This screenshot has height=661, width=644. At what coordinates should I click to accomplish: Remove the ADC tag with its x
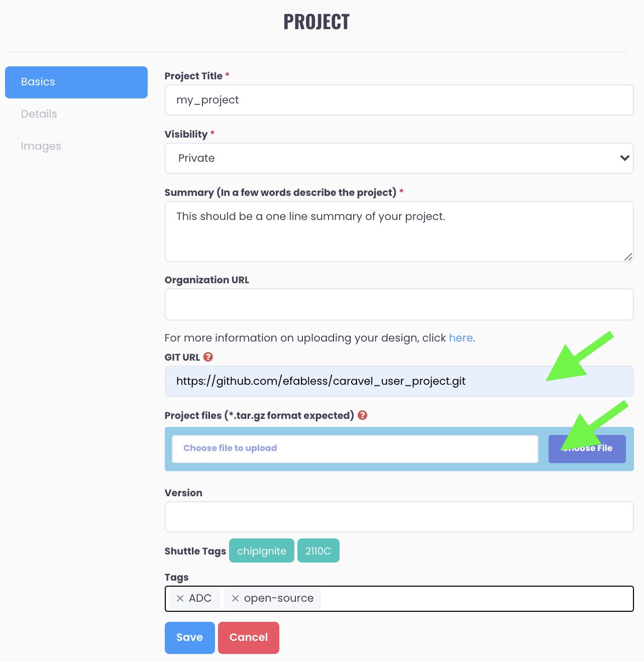(180, 598)
